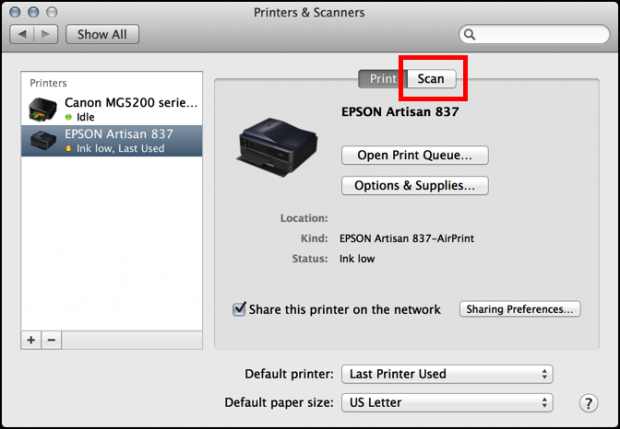The image size is (620, 429).
Task: Click into the search field
Action: point(534,34)
